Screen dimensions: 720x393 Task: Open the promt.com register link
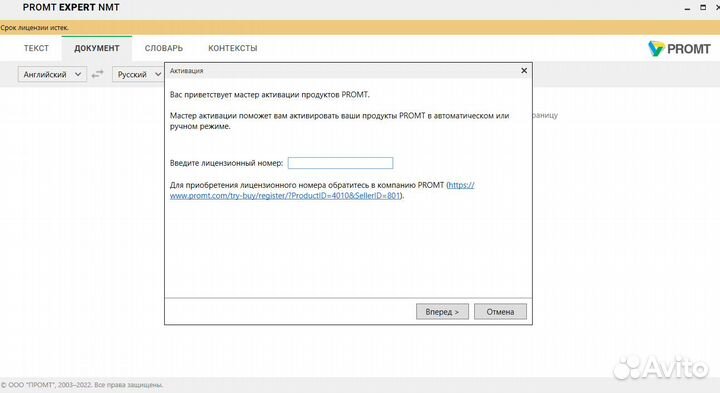tap(286, 196)
